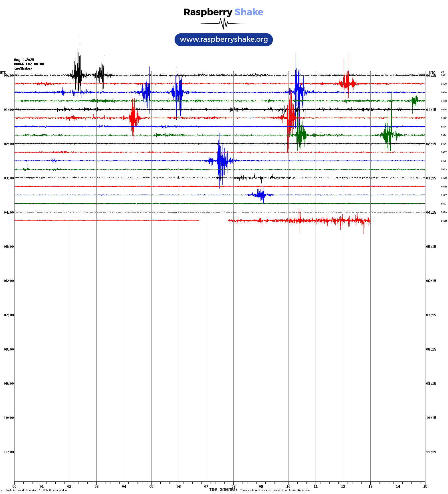Click the Raspberry Shake logo text
The height and width of the screenshot is (494, 448).
pyautogui.click(x=223, y=12)
